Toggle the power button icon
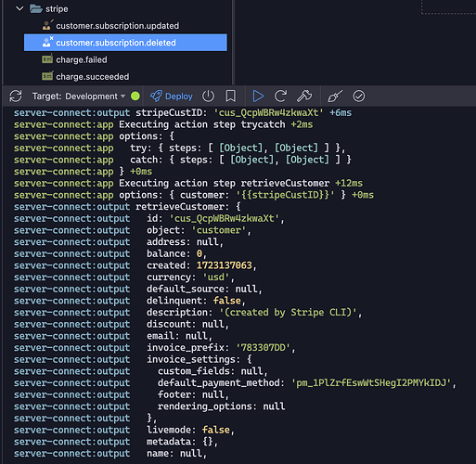The image size is (476, 464). pyautogui.click(x=208, y=97)
